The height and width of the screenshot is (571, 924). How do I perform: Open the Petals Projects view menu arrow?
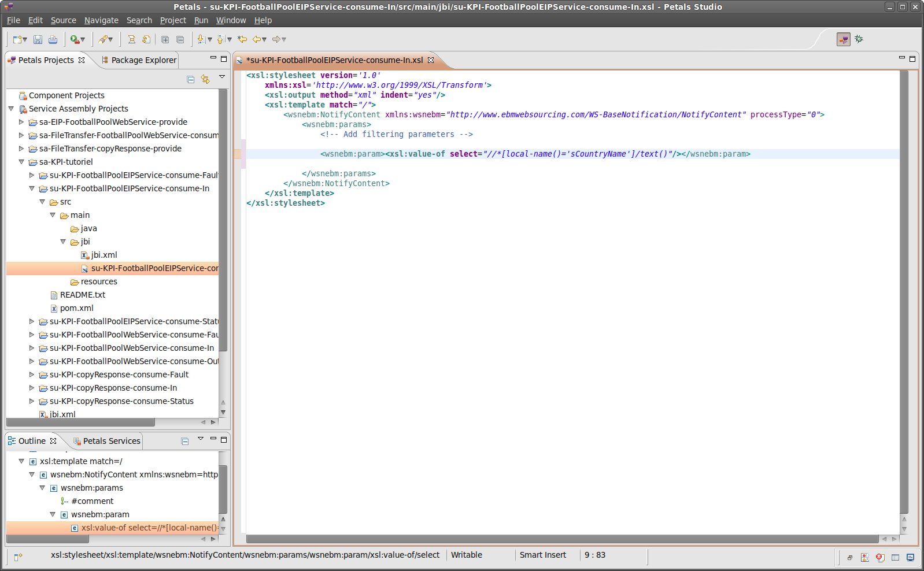(222, 77)
